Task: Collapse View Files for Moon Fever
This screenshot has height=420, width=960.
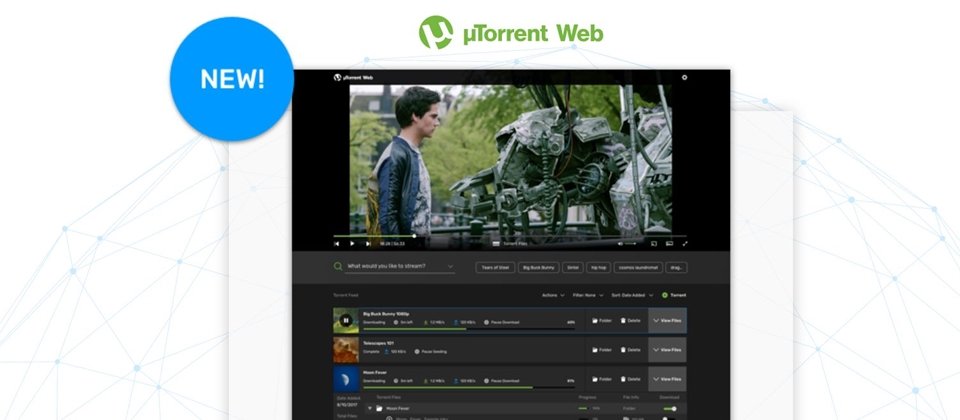Action: click(667, 379)
